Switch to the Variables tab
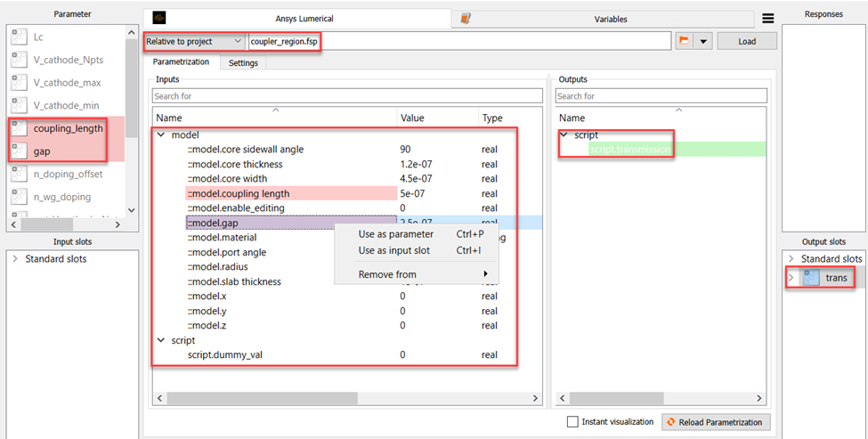This screenshot has width=868, height=439. 603,19
